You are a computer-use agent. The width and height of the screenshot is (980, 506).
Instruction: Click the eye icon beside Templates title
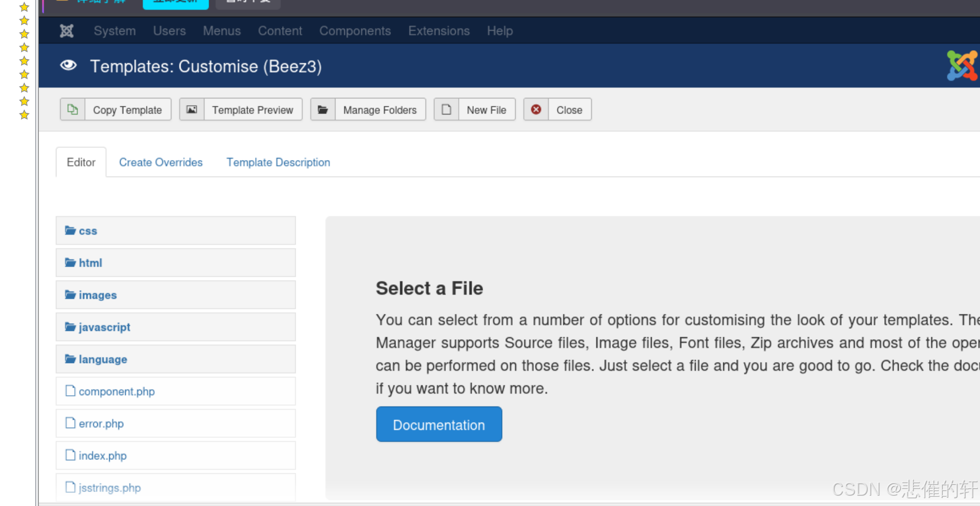click(68, 65)
